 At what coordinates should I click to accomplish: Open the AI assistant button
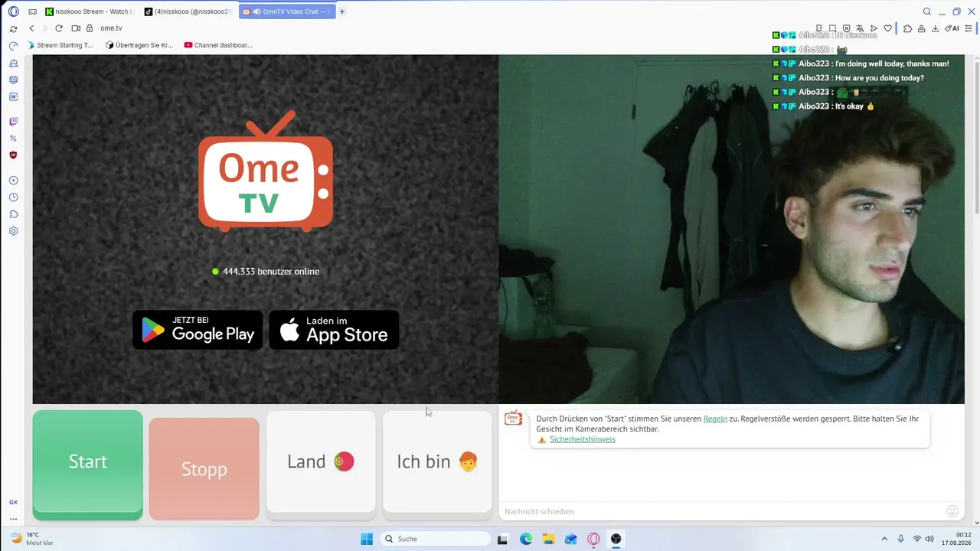tap(952, 28)
